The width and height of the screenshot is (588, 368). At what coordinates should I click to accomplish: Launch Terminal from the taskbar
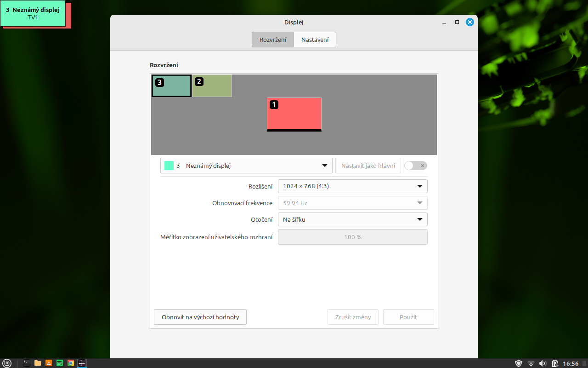[27, 363]
